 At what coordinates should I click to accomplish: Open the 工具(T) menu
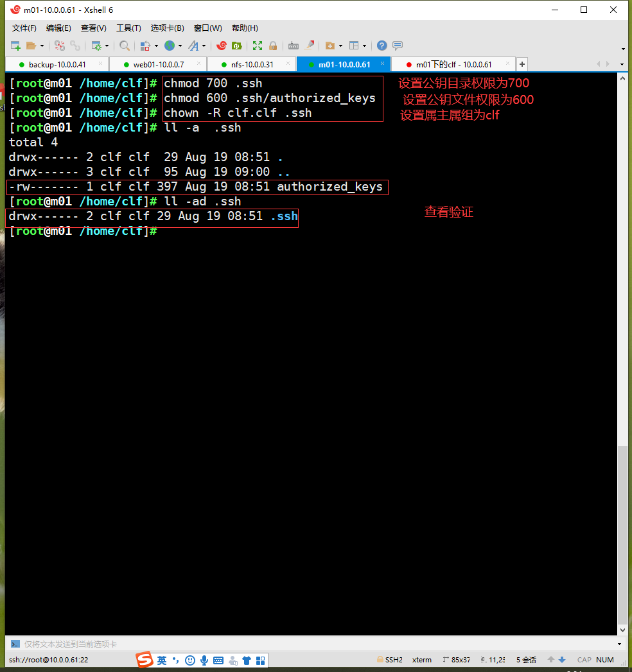(128, 28)
